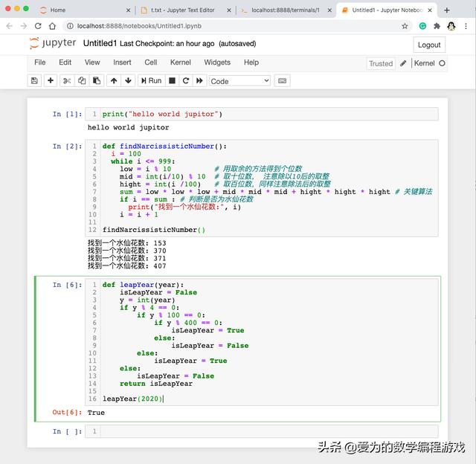This screenshot has height=464, width=476.
Task: Rename the notebook title Untitled1
Action: pyautogui.click(x=100, y=43)
